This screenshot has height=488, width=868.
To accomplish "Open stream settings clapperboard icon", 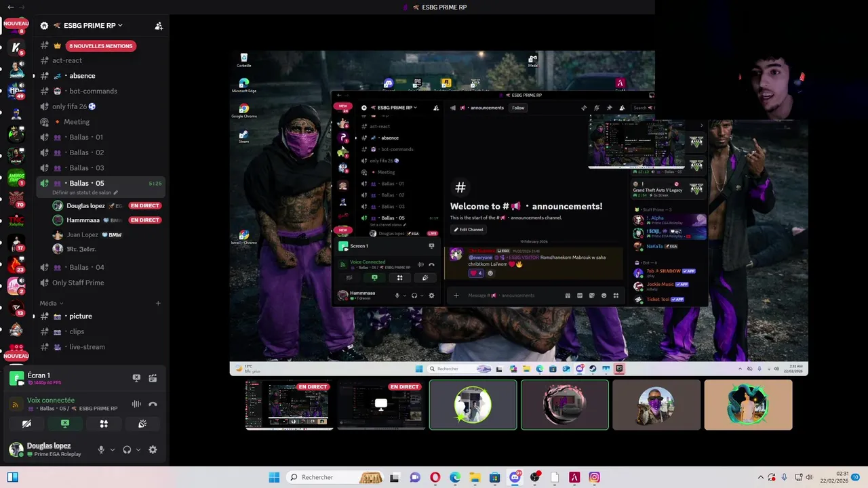I will click(153, 378).
